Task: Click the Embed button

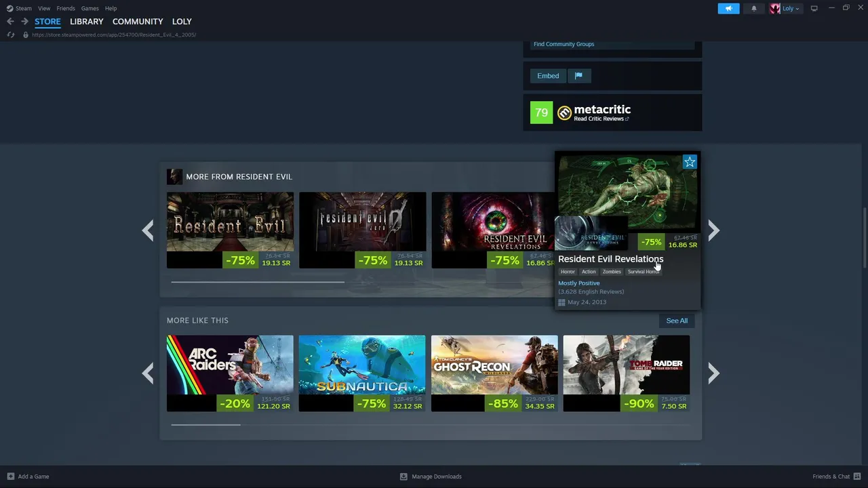Action: [x=548, y=76]
